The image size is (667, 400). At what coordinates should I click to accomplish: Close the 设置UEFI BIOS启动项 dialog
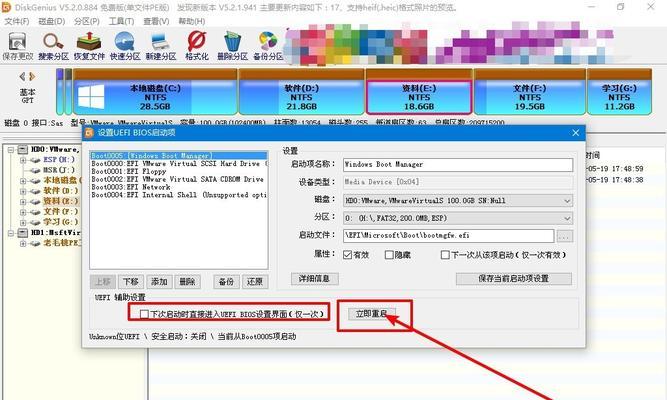pos(576,133)
